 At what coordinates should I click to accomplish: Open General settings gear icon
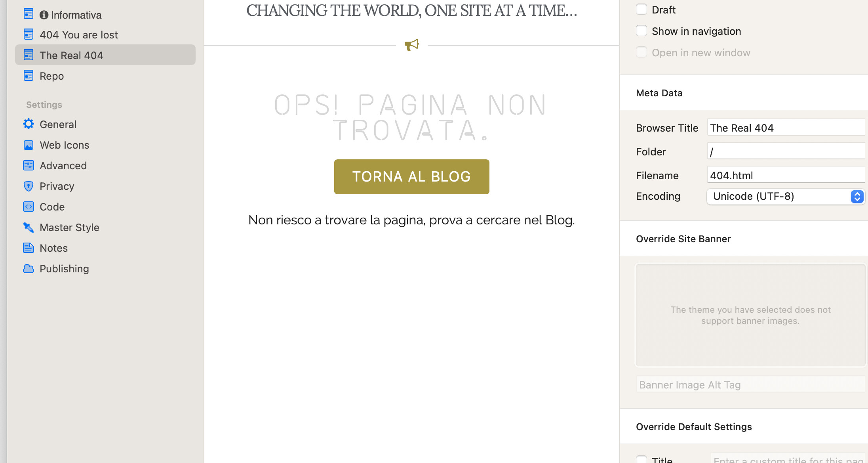29,124
